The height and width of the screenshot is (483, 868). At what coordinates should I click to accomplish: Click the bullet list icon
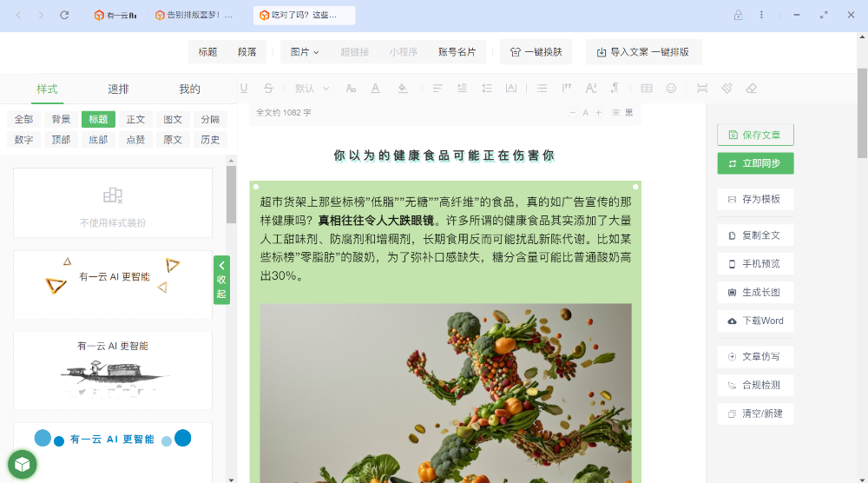coord(542,88)
